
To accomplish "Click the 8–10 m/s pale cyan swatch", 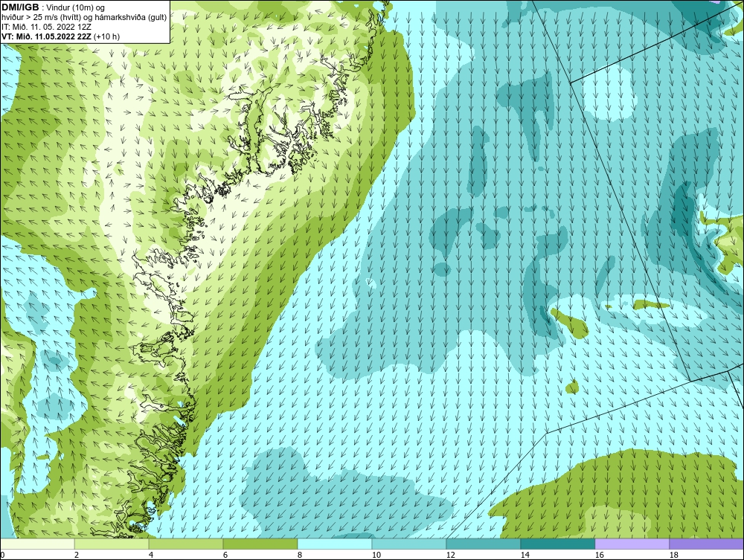I will 335,544.
